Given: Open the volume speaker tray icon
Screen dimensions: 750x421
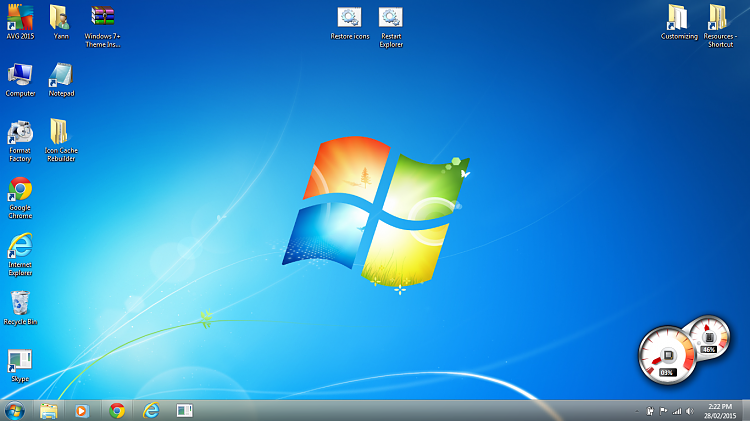Looking at the screenshot, I should (690, 411).
